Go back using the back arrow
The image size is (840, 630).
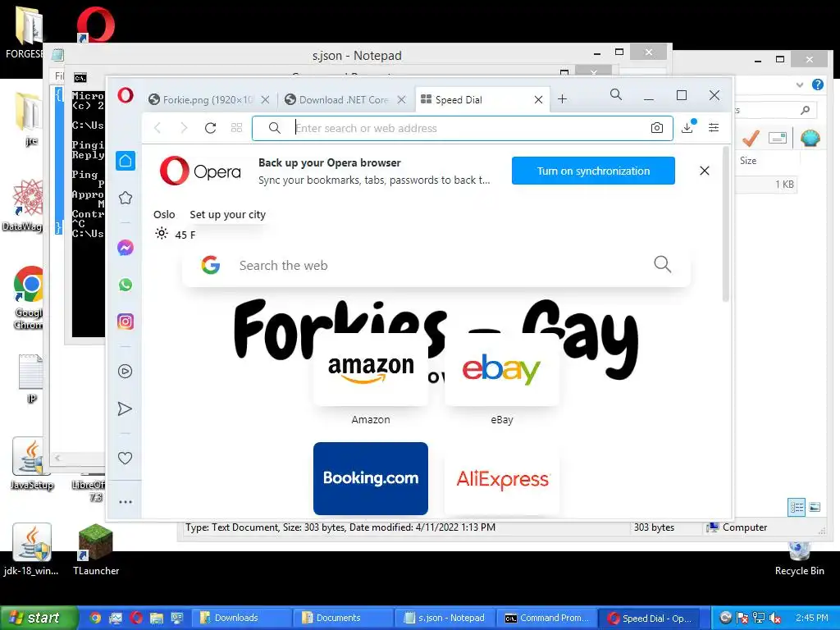[157, 128]
